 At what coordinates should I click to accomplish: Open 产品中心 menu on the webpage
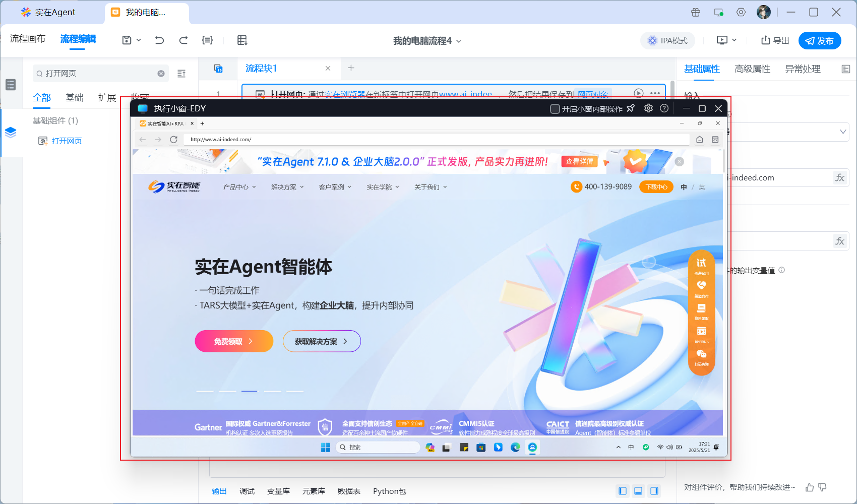(x=239, y=187)
